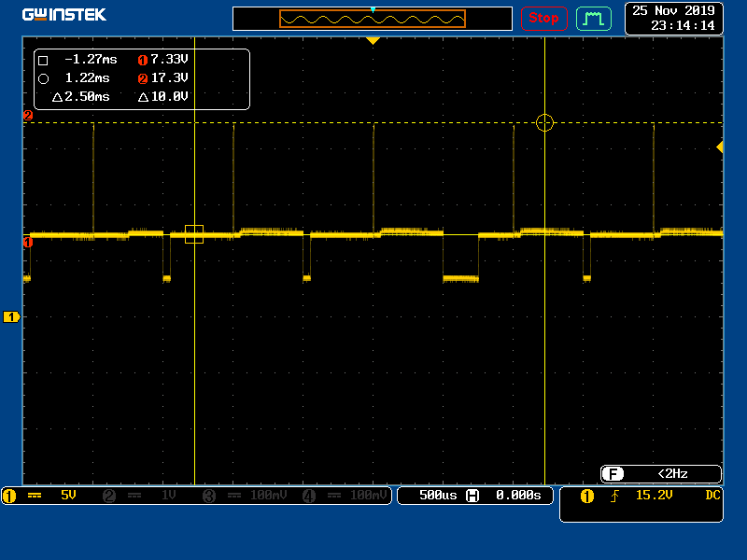Click the horizontal position H icon
This screenshot has height=560, width=747.
pos(472,496)
